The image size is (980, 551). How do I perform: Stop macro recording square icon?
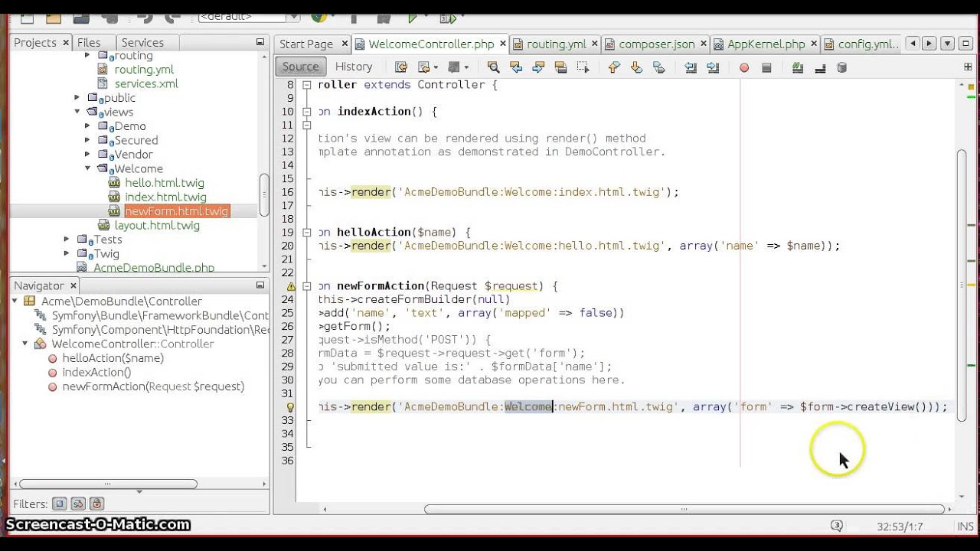(766, 67)
